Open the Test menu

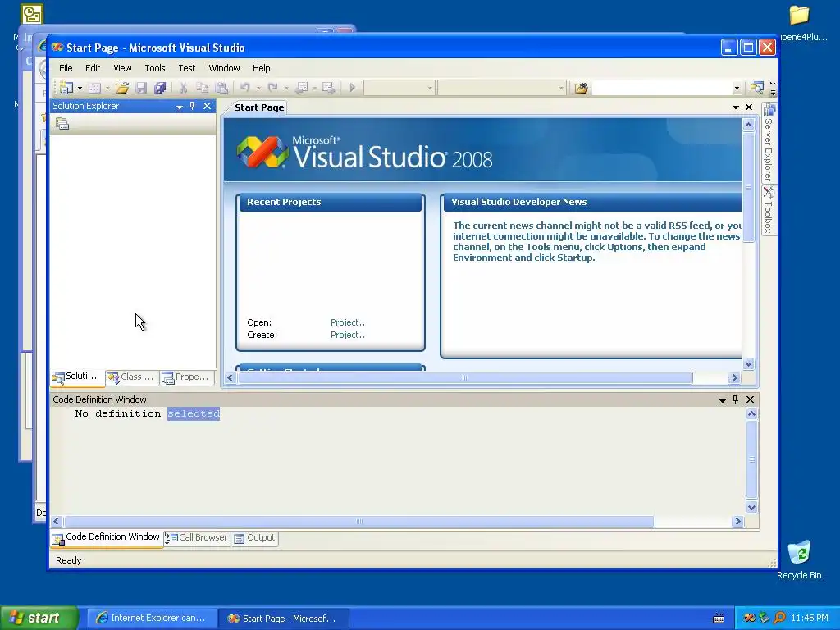(187, 68)
